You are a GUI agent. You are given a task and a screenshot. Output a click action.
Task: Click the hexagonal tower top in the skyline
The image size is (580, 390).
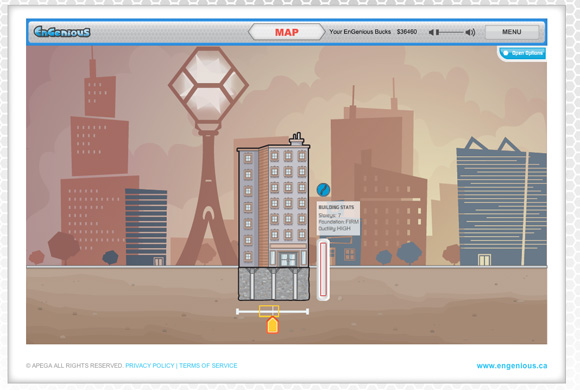[209, 85]
